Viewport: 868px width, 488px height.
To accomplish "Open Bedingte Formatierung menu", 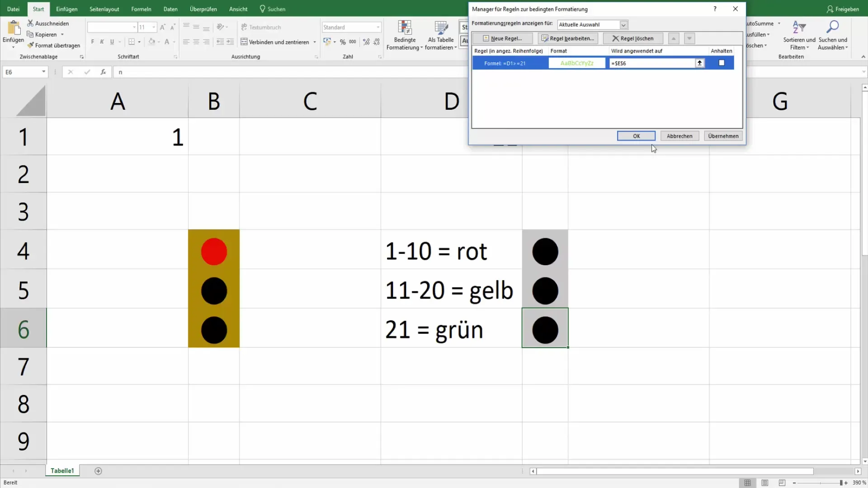I will [x=405, y=35].
